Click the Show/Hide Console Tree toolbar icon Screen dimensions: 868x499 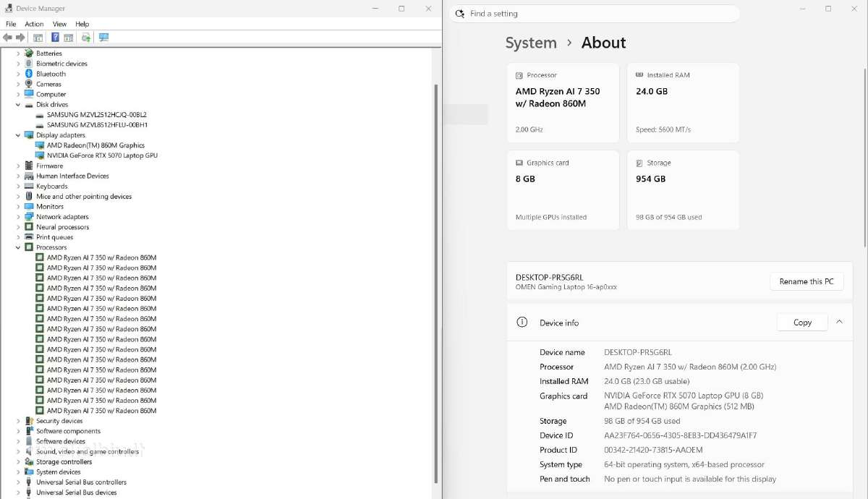click(38, 38)
